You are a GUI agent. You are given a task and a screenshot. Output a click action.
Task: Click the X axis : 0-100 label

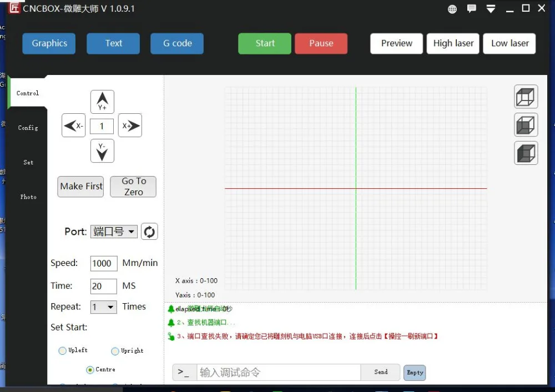tap(196, 281)
